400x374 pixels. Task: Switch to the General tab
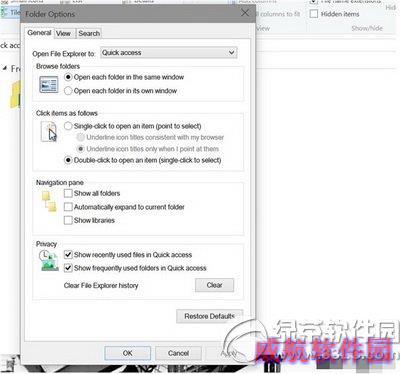[x=39, y=33]
